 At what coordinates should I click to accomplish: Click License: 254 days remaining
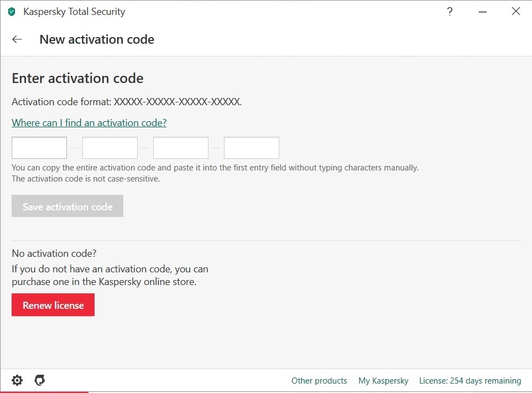pos(470,381)
